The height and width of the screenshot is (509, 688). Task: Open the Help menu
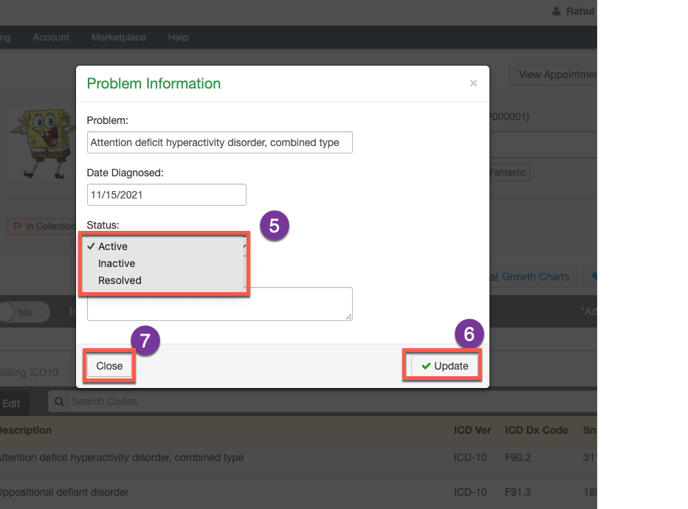point(178,37)
